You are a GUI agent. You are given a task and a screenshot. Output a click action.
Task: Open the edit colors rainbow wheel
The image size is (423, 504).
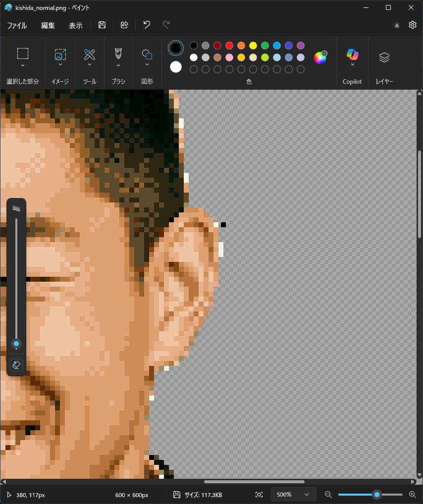(x=320, y=57)
